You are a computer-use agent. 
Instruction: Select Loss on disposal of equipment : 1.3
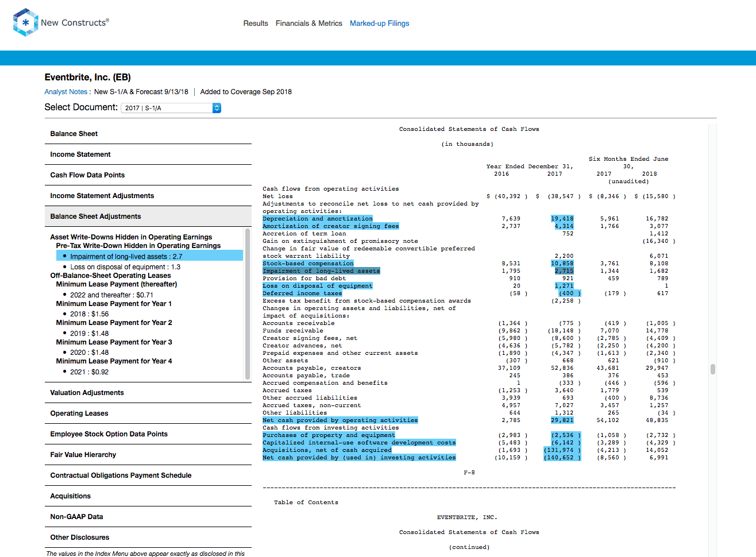[x=125, y=267]
